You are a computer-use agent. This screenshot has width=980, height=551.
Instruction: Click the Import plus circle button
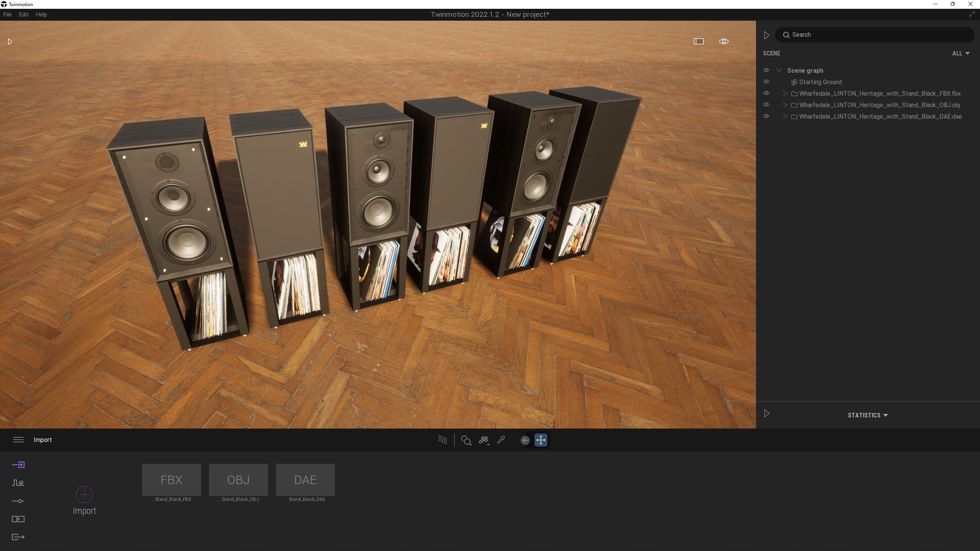click(x=84, y=494)
